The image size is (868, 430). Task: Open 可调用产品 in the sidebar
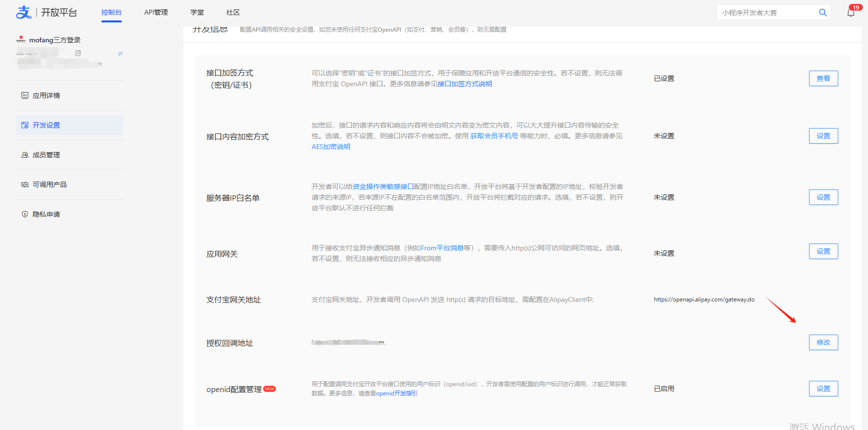(x=70, y=185)
